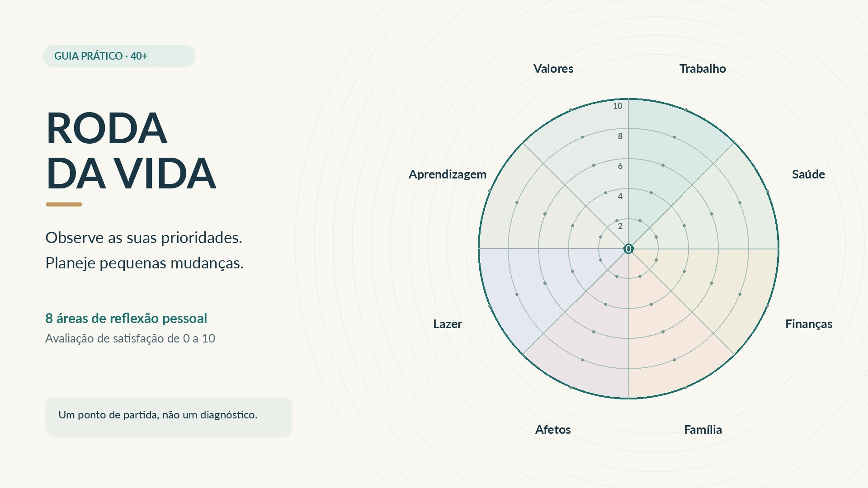Screen dimensions: 868x488
Task: Click the Família label
Action: [703, 430]
